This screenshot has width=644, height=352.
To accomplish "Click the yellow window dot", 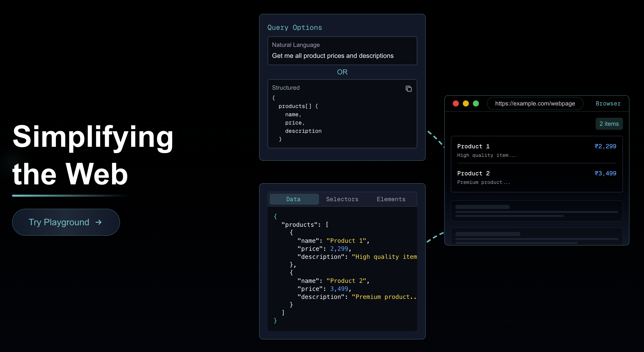I will click(x=466, y=103).
